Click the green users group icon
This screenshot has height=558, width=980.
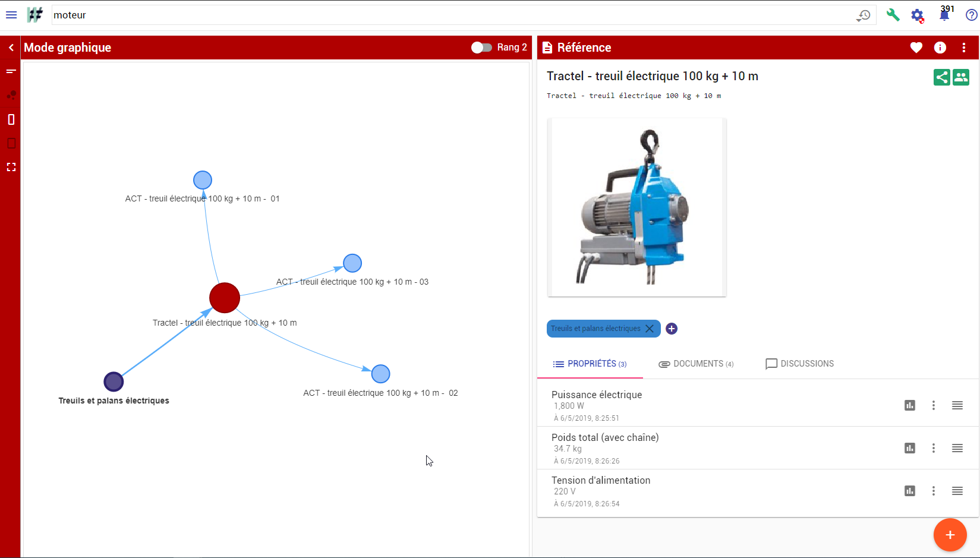tap(961, 77)
